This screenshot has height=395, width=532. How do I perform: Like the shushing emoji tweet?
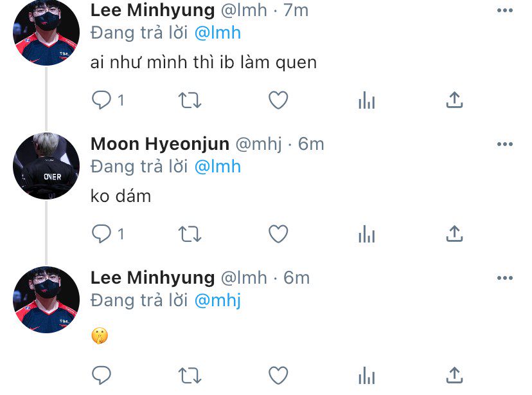point(278,374)
